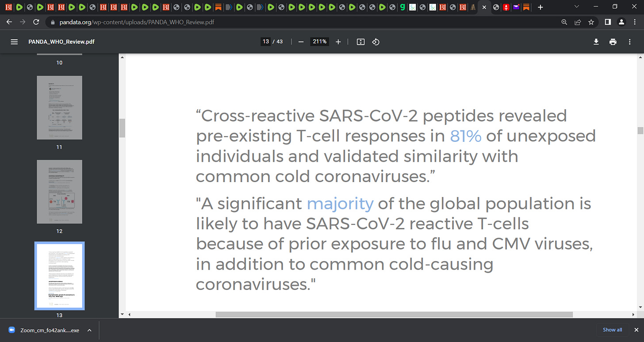Click the Fit to page icon
Image resolution: width=644 pixels, height=342 pixels.
(x=360, y=42)
